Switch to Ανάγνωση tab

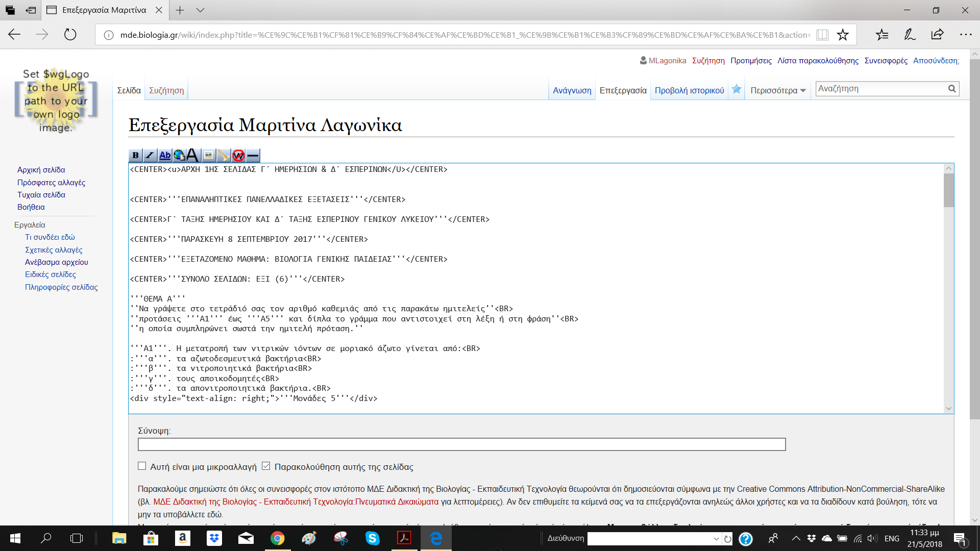coord(572,90)
